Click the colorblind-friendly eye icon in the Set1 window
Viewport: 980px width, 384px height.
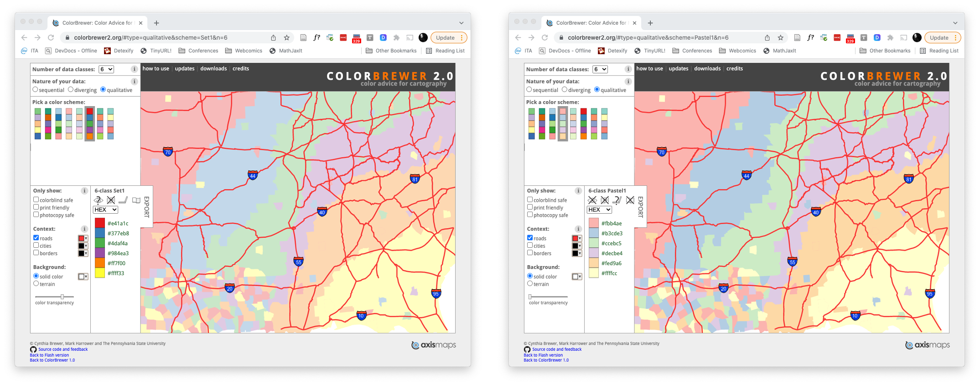coord(98,200)
